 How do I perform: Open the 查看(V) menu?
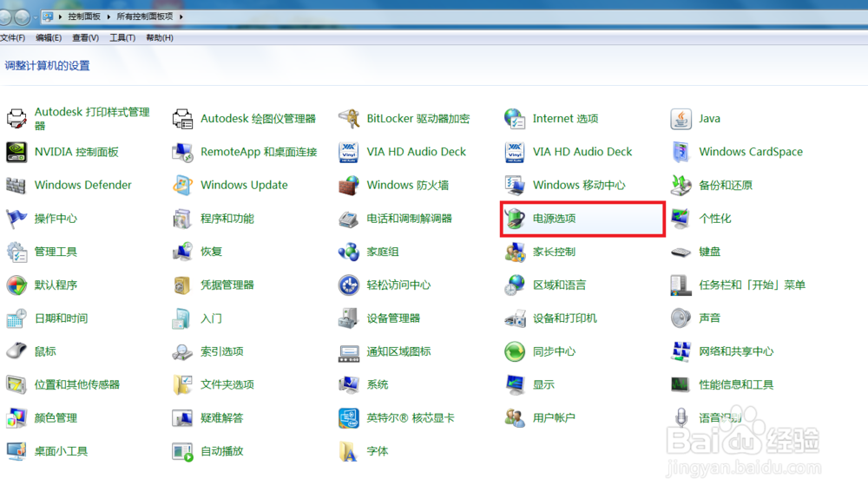(85, 37)
